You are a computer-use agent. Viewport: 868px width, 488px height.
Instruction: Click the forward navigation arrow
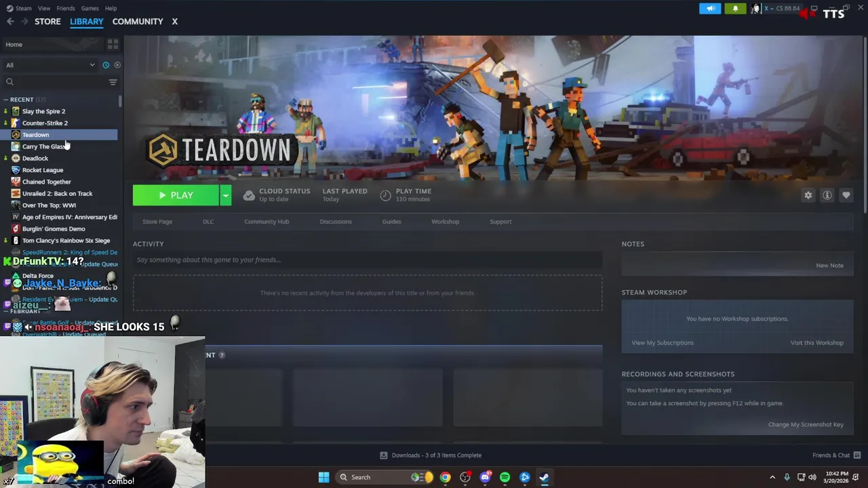pos(24,22)
